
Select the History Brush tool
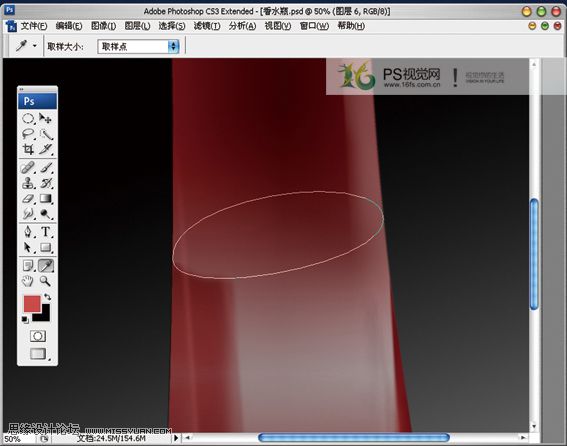coord(46,183)
